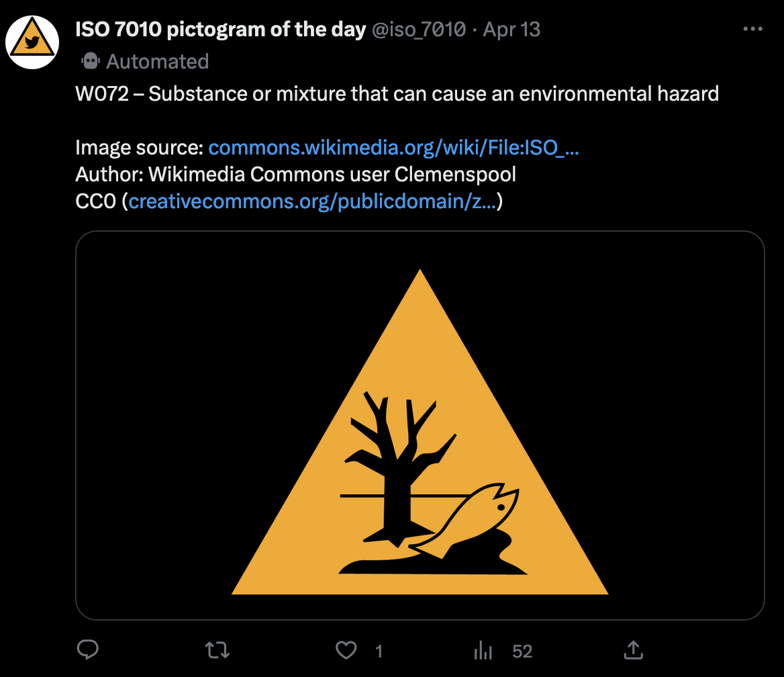Open the tweet's more options menu
Screen dimensions: 784x677
point(753,30)
